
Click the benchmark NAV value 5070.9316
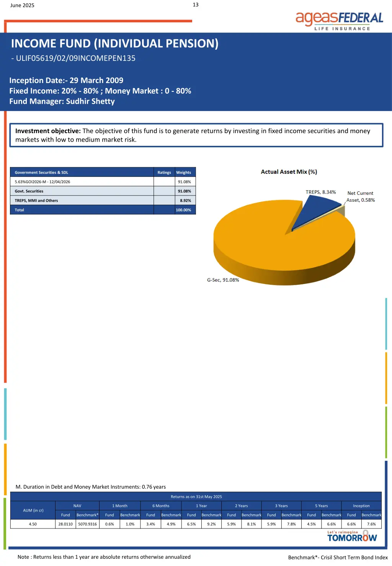coord(88,524)
